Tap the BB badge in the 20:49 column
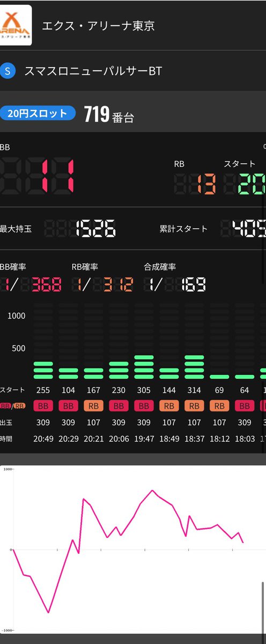The image size is (266, 644). (43, 406)
